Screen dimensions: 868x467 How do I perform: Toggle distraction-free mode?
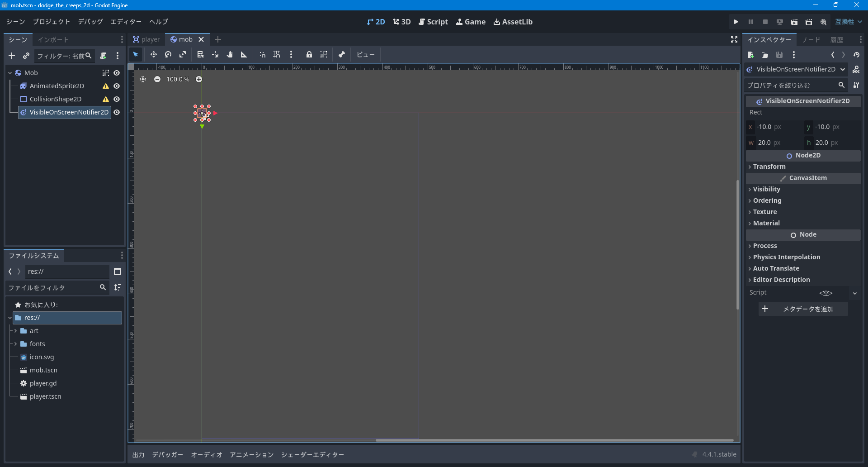pos(734,39)
